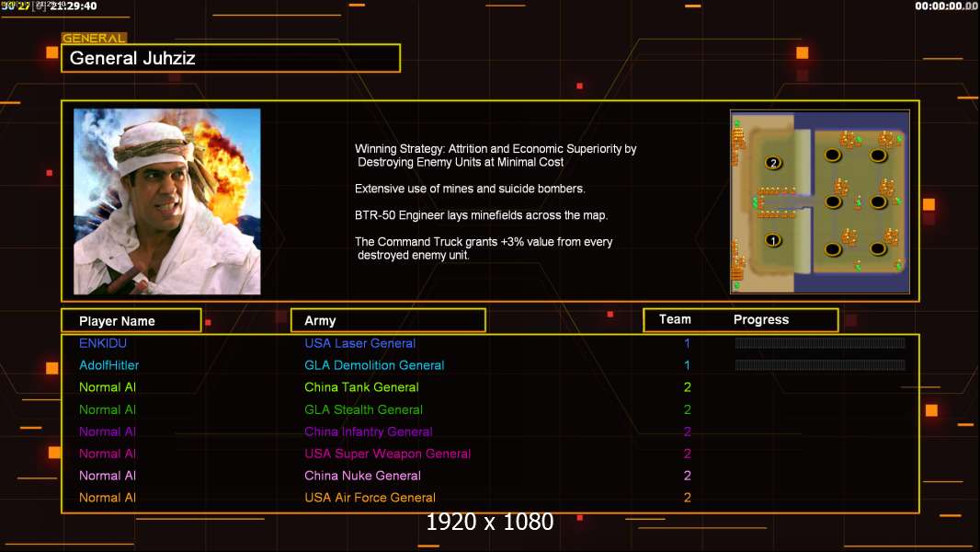Click the Winning Strategy description line

pos(496,155)
